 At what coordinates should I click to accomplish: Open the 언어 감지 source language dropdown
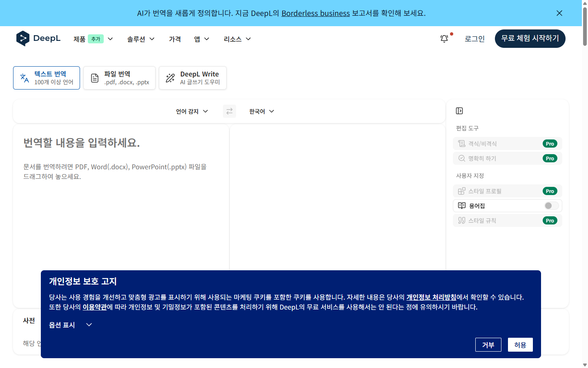(191, 111)
